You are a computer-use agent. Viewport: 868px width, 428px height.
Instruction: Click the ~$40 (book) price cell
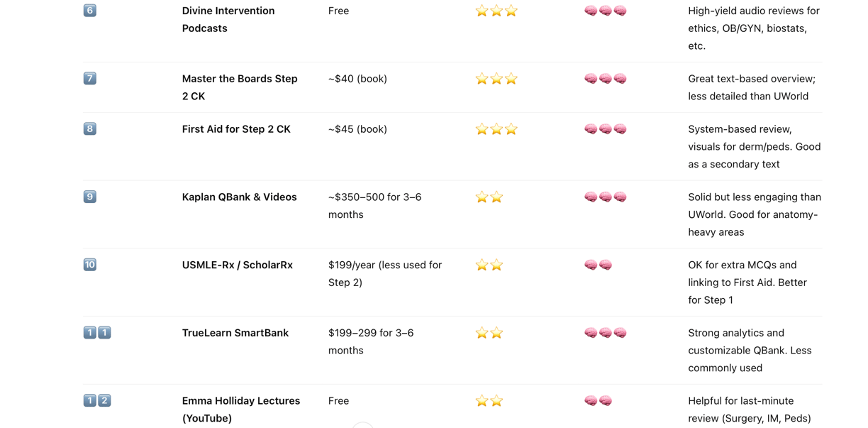click(x=357, y=79)
